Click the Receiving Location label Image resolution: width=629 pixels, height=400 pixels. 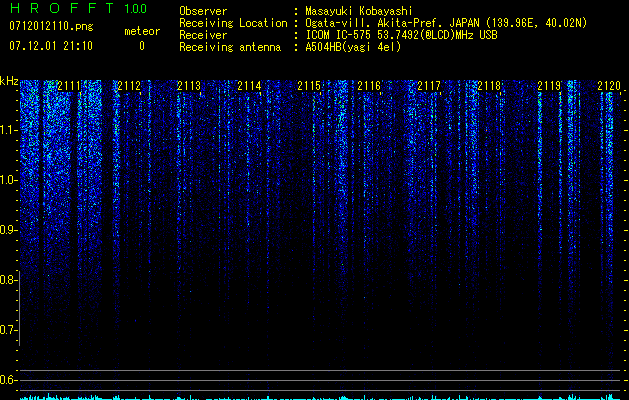click(x=233, y=23)
